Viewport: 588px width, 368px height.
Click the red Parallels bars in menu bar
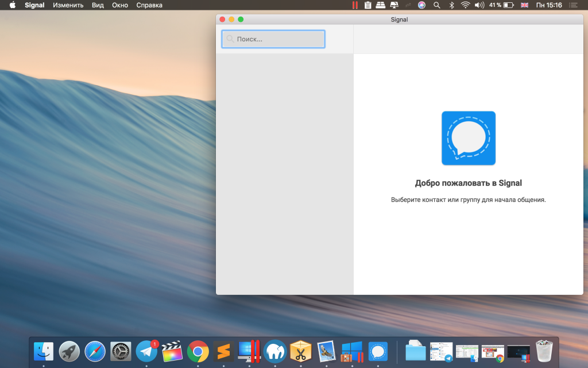click(x=355, y=5)
